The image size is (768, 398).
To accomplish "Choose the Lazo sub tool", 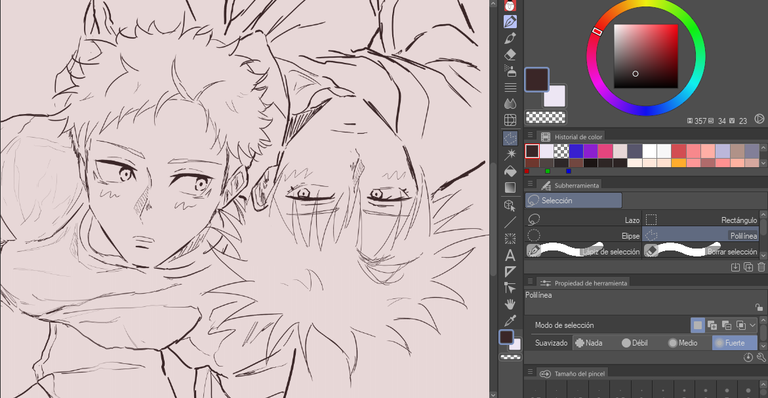I will coord(583,220).
